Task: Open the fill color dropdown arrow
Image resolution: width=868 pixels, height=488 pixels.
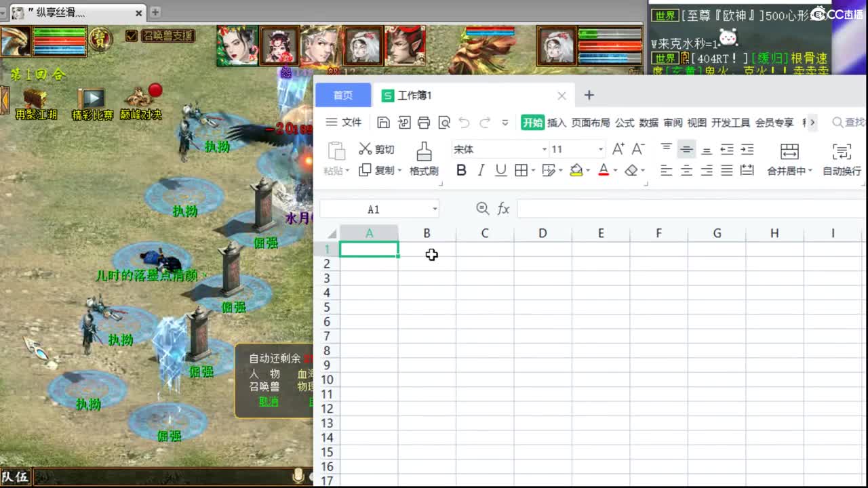Action: [x=588, y=171]
